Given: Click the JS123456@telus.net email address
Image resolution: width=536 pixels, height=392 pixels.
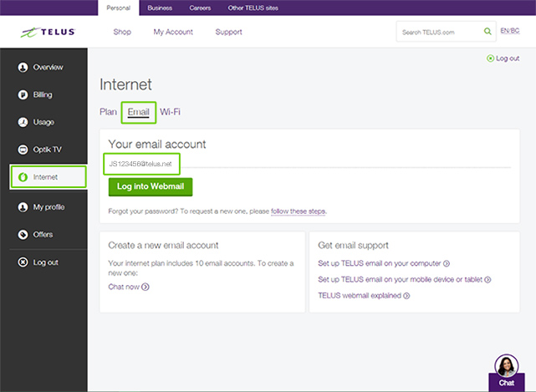Looking at the screenshot, I should [x=140, y=164].
